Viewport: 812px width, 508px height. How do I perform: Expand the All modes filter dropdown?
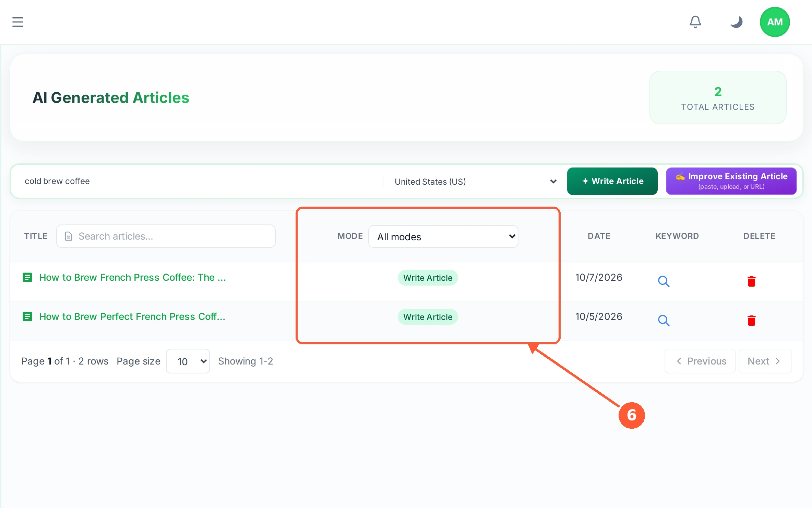[x=443, y=236]
